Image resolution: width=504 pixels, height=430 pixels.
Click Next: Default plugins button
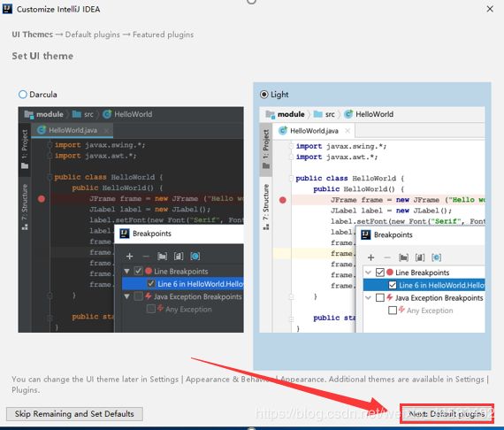click(x=447, y=413)
